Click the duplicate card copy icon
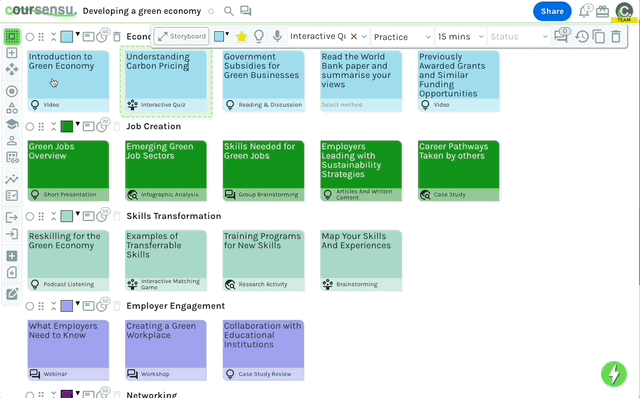 point(599,37)
